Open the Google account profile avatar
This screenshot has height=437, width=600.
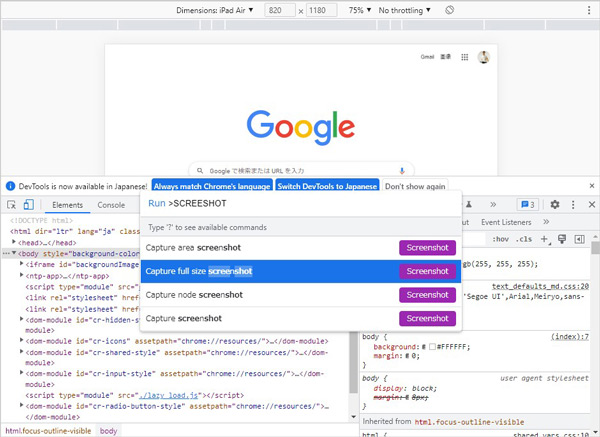pos(484,57)
